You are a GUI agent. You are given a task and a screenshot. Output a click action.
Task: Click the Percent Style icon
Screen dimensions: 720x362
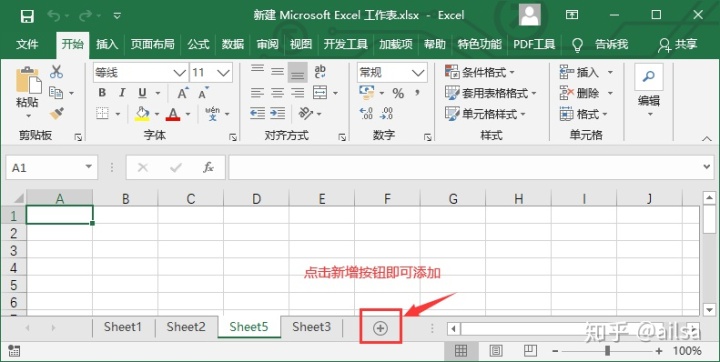click(x=398, y=93)
